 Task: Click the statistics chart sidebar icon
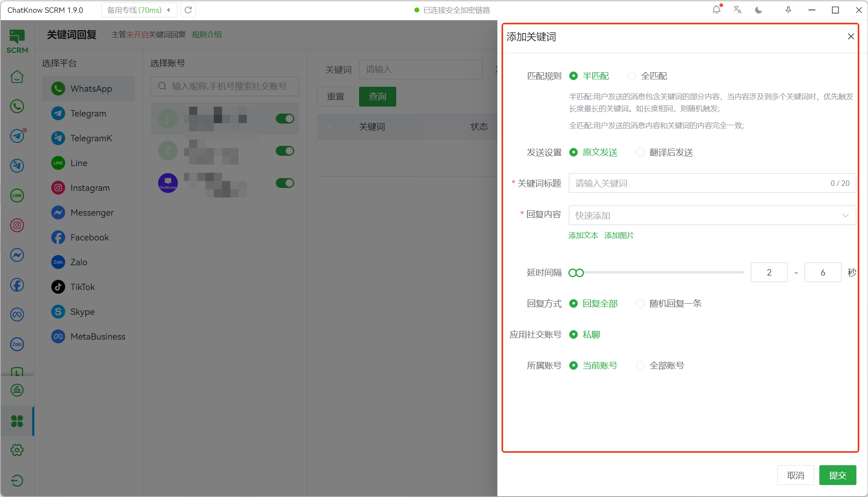[17, 390]
